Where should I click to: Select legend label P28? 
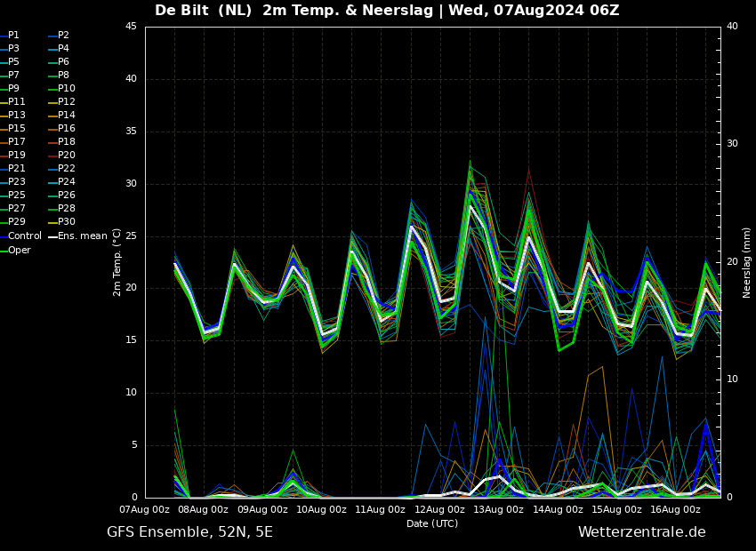pyautogui.click(x=67, y=209)
